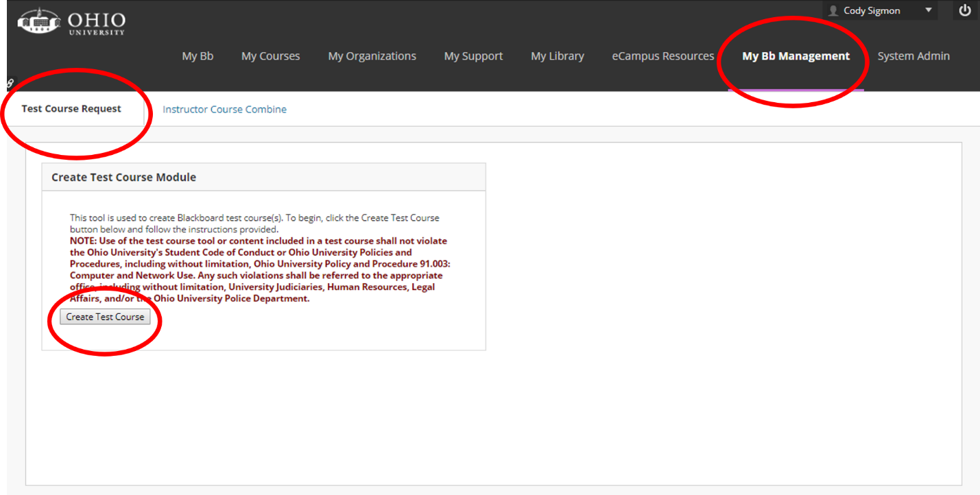Select eCampus Resources tab
The height and width of the screenshot is (495, 980).
(x=663, y=56)
